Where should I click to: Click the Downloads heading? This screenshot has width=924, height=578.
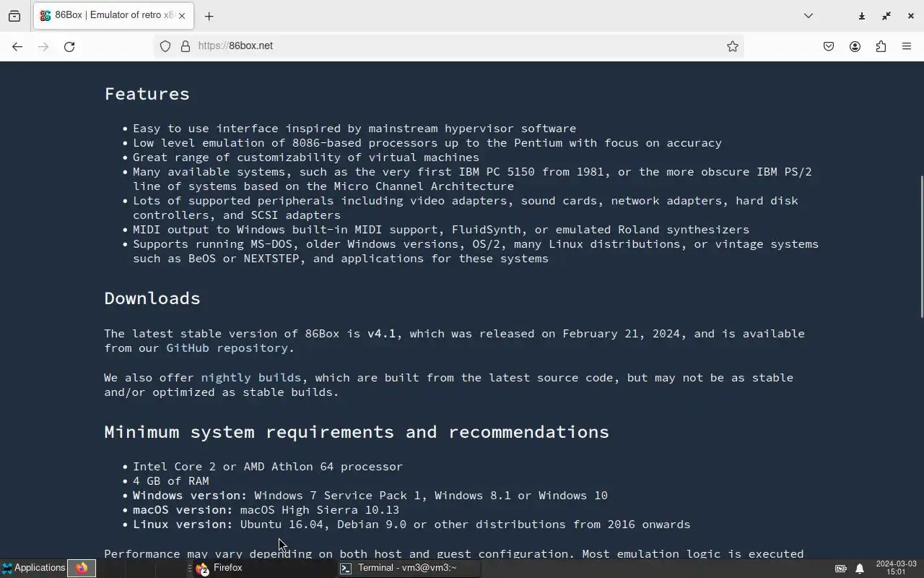click(x=152, y=298)
